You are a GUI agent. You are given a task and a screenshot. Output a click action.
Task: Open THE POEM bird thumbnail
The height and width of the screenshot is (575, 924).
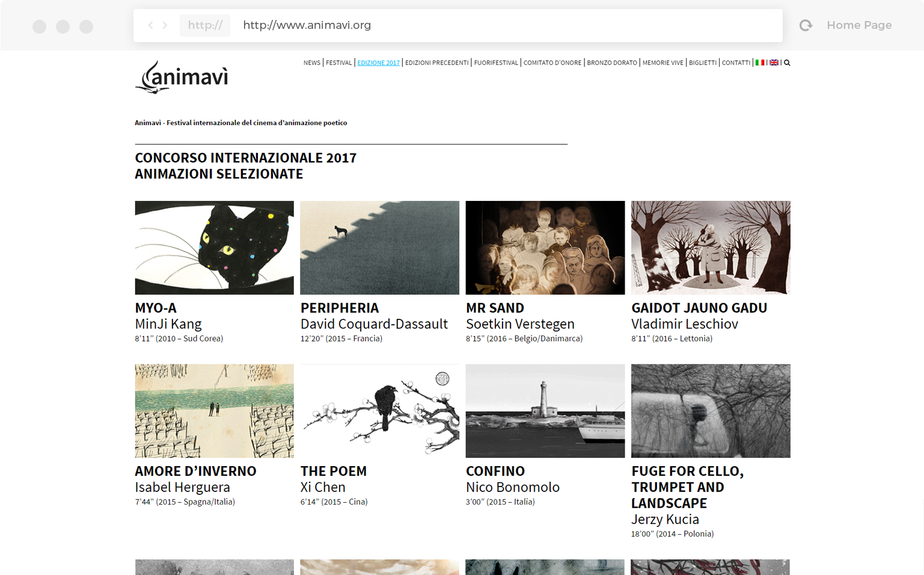pyautogui.click(x=379, y=411)
